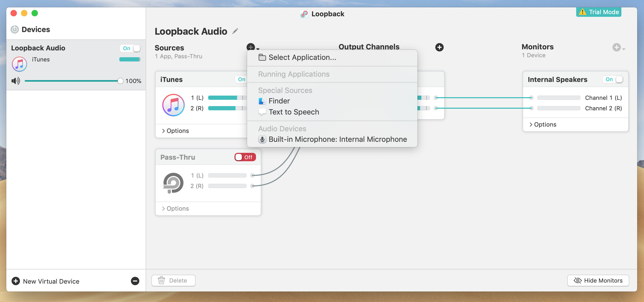Click the speaker volume icon in the sidebar
Image resolution: width=644 pixels, height=302 pixels.
[x=16, y=81]
